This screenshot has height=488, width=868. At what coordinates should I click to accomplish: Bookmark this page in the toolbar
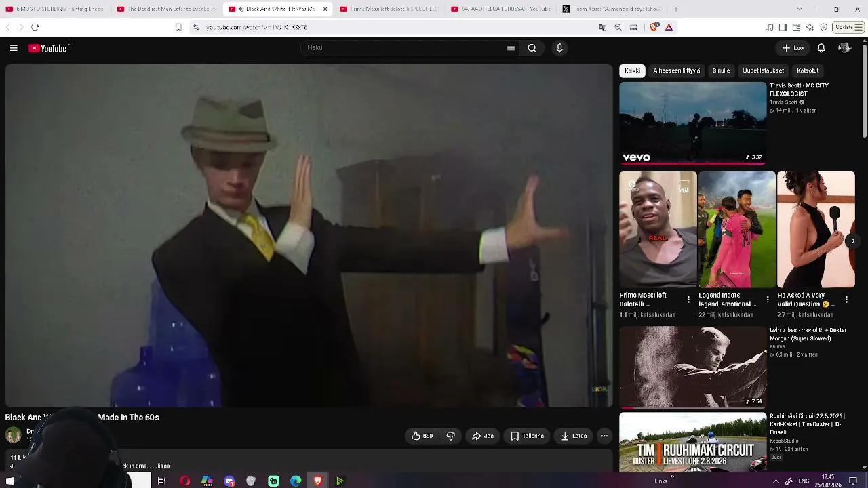(x=178, y=27)
